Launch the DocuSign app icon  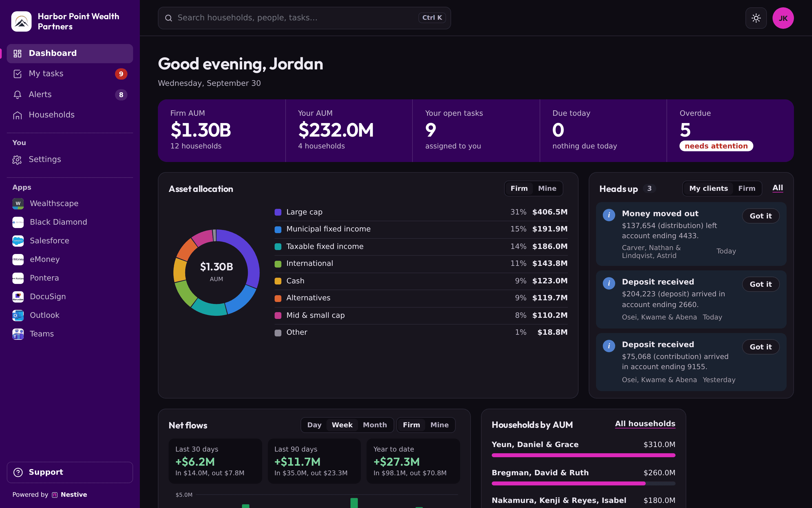18,297
